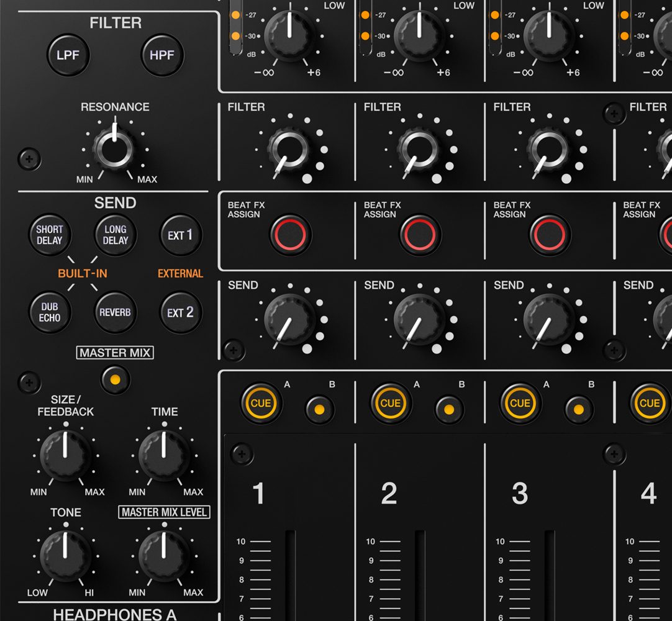Image resolution: width=672 pixels, height=621 pixels.
Task: Enable the LPF filter mode
Action: pyautogui.click(x=67, y=55)
